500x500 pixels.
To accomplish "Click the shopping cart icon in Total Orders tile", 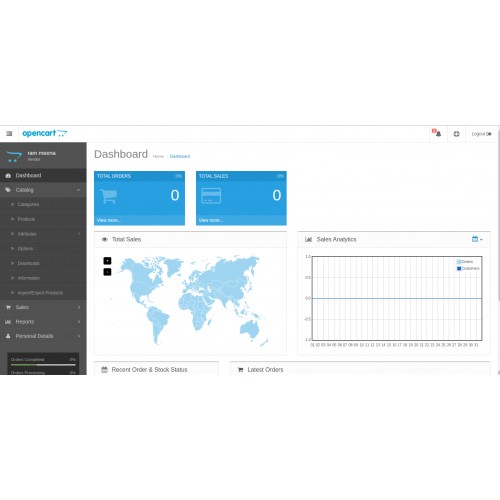I will pyautogui.click(x=109, y=196).
